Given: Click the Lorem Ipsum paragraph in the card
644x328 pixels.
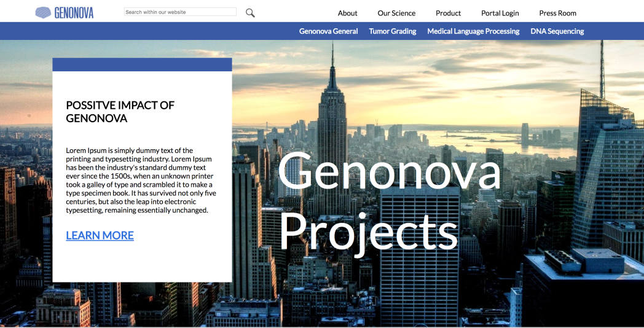Looking at the screenshot, I should (141, 180).
